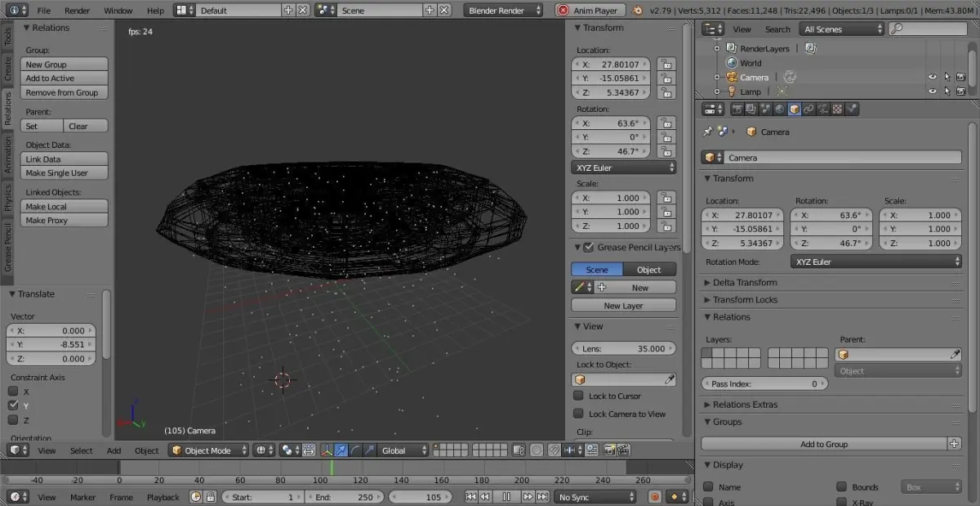Click the Lens 35.000 value slider
980x506 pixels.
tap(624, 348)
